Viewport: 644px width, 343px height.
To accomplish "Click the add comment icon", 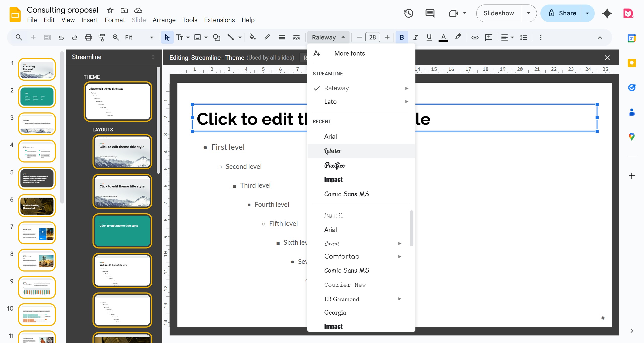I will coord(489,37).
